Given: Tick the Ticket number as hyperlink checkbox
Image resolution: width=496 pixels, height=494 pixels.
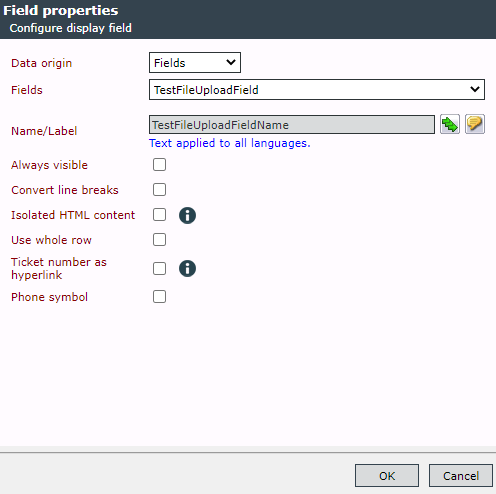Looking at the screenshot, I should click(159, 268).
